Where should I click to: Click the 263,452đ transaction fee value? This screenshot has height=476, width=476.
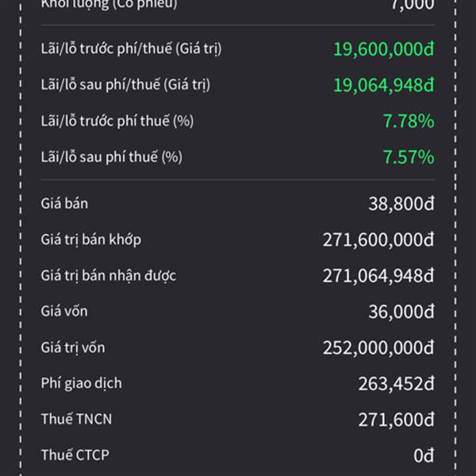click(x=396, y=384)
